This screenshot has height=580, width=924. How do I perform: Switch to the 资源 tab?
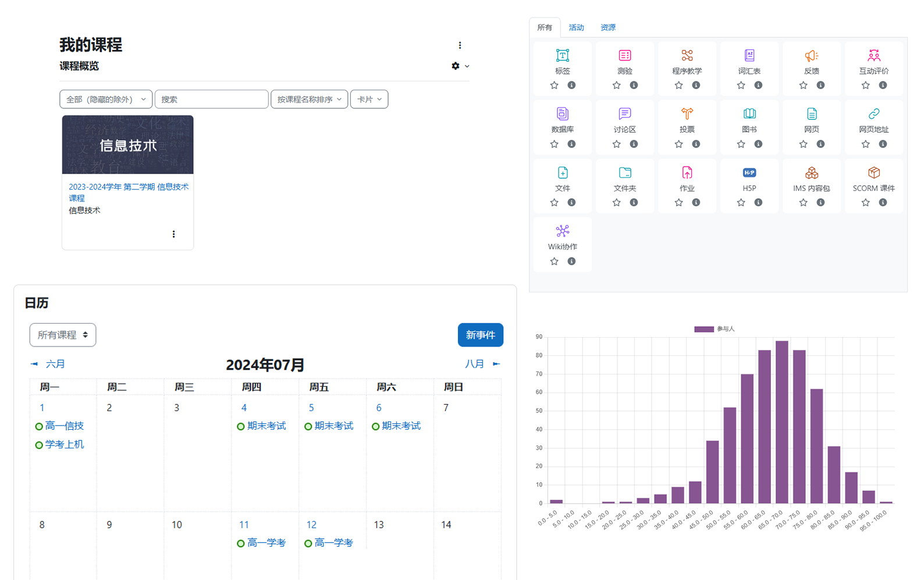608,27
